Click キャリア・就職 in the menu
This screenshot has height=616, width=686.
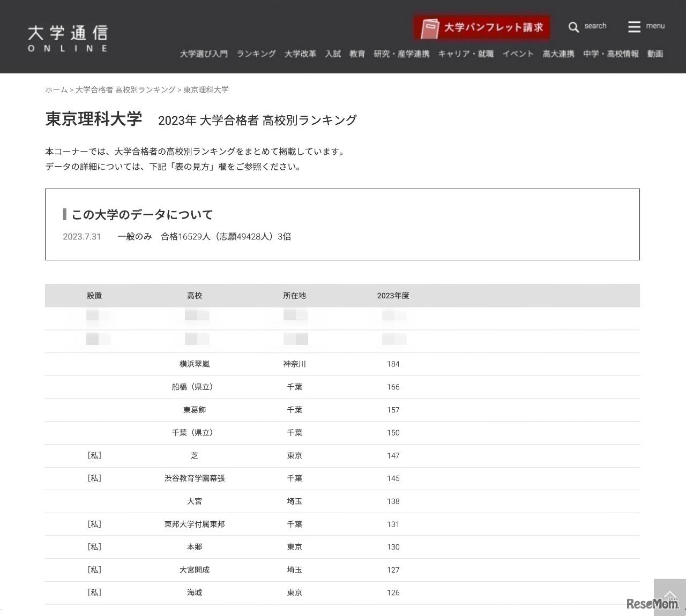coord(466,54)
